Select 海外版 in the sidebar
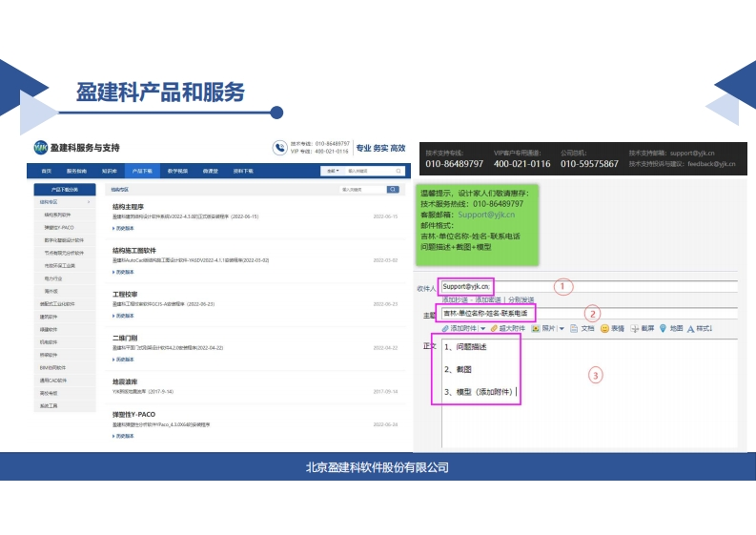Image resolution: width=756 pixels, height=535 pixels. 51,292
